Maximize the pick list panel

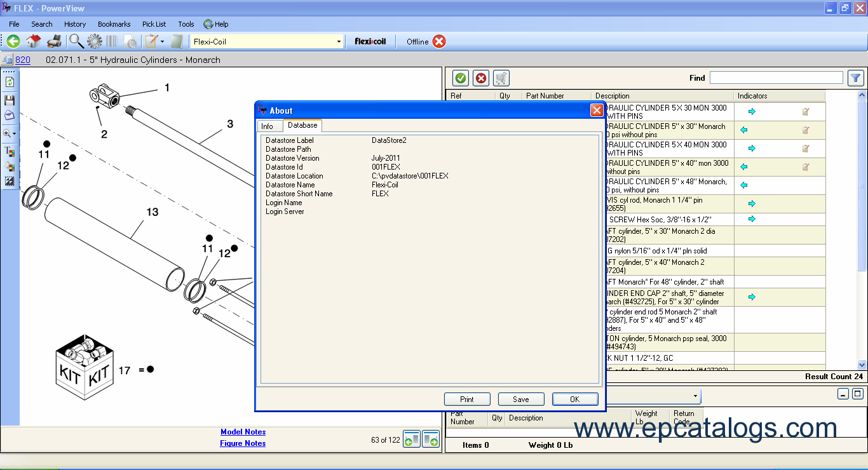[857, 394]
